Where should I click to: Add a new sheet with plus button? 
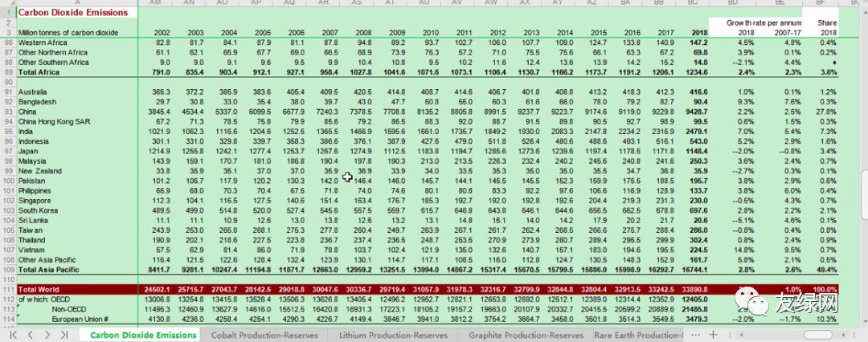[x=714, y=335]
